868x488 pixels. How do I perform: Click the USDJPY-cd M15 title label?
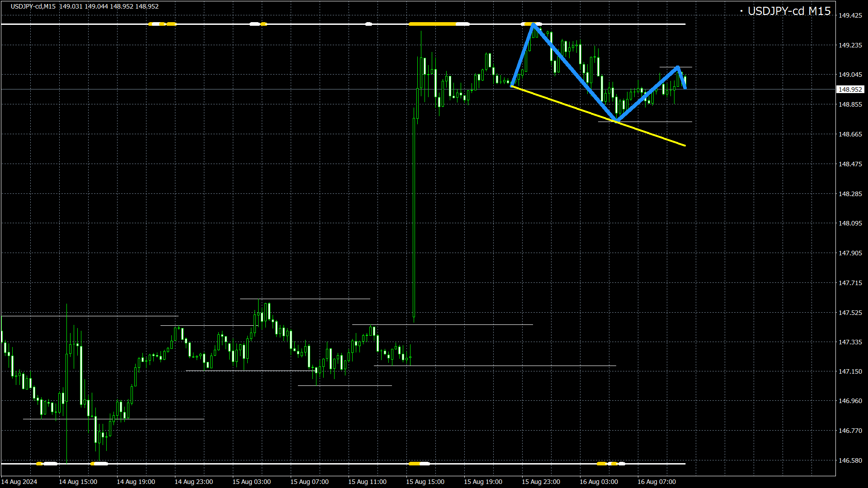(789, 11)
